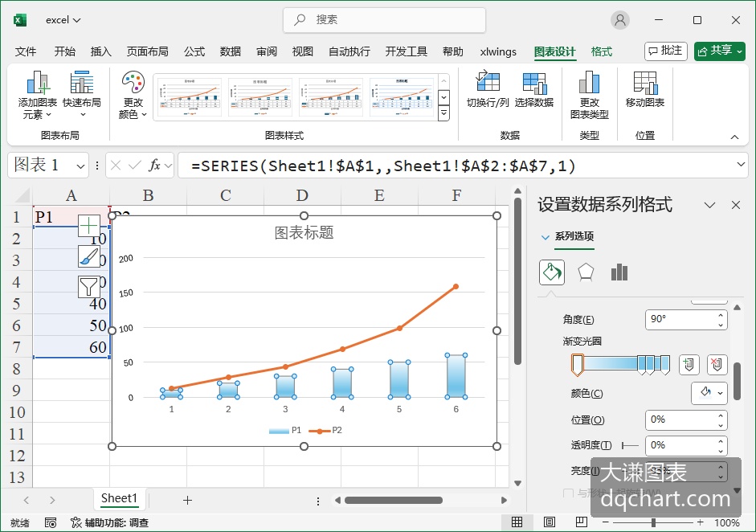Image resolution: width=756 pixels, height=532 pixels.
Task: Collapse the ribbon with the chevron arrow
Action: click(x=734, y=137)
